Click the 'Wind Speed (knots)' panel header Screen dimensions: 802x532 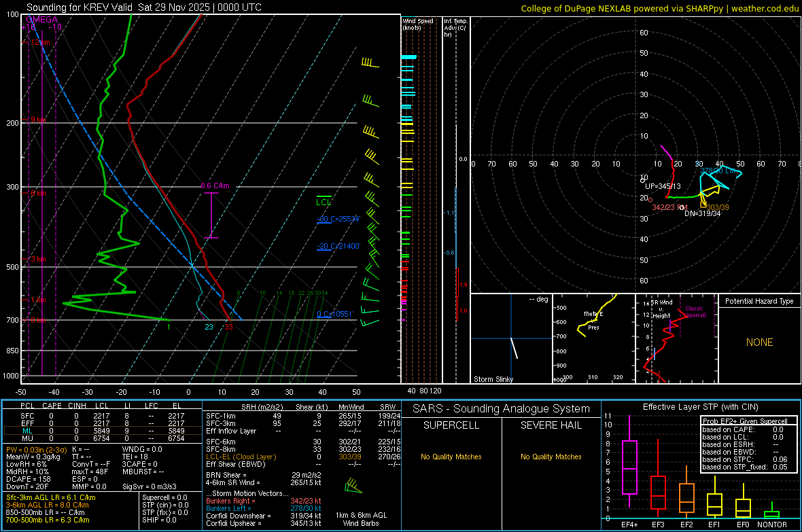coord(418,24)
